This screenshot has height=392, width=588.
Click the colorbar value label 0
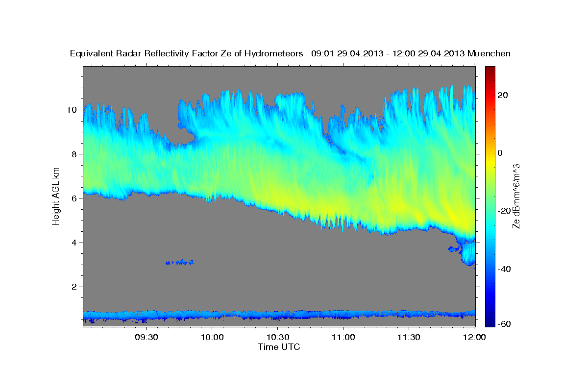pos(501,153)
